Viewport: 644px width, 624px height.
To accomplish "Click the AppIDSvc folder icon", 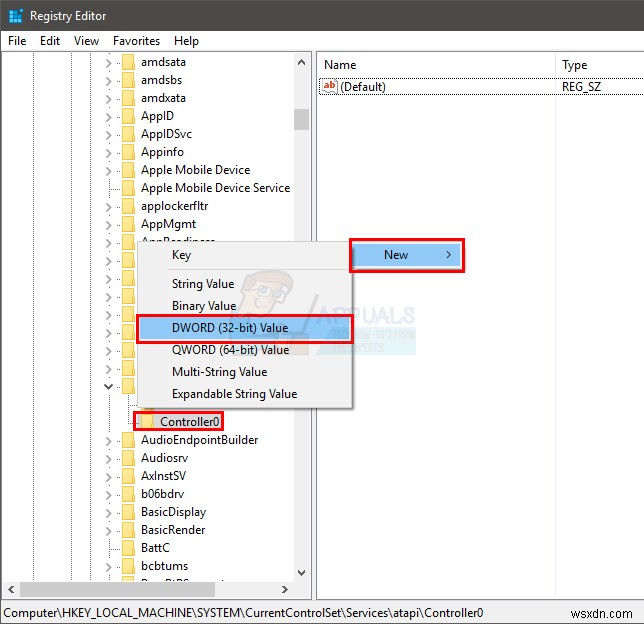I will click(128, 134).
